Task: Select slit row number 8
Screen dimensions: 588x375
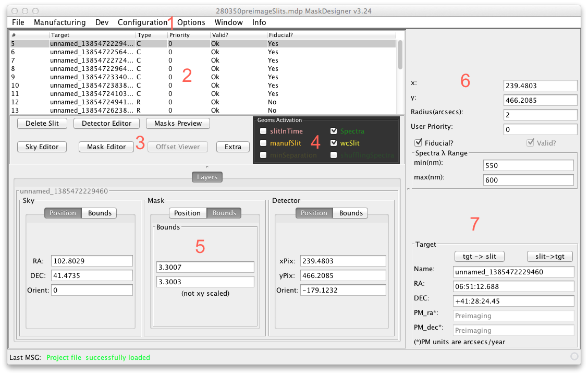Action: click(202, 69)
